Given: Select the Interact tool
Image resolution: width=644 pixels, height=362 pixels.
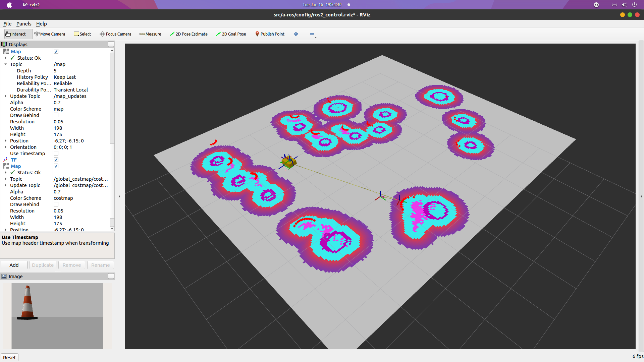Looking at the screenshot, I should click(16, 34).
